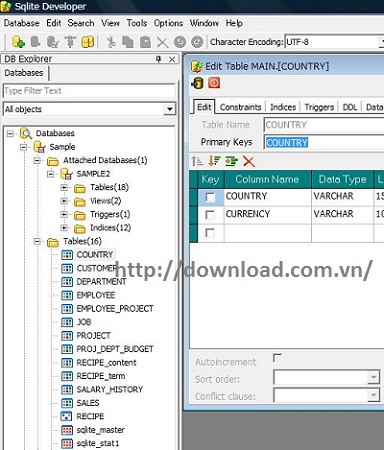The width and height of the screenshot is (384, 450).
Task: Click the Primary Keys field
Action: point(324,143)
